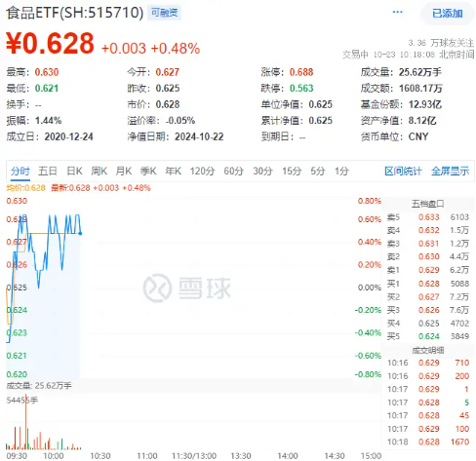The height and width of the screenshot is (461, 476).
Task: Click the 卖2 0.630 order row
Action: [427, 257]
